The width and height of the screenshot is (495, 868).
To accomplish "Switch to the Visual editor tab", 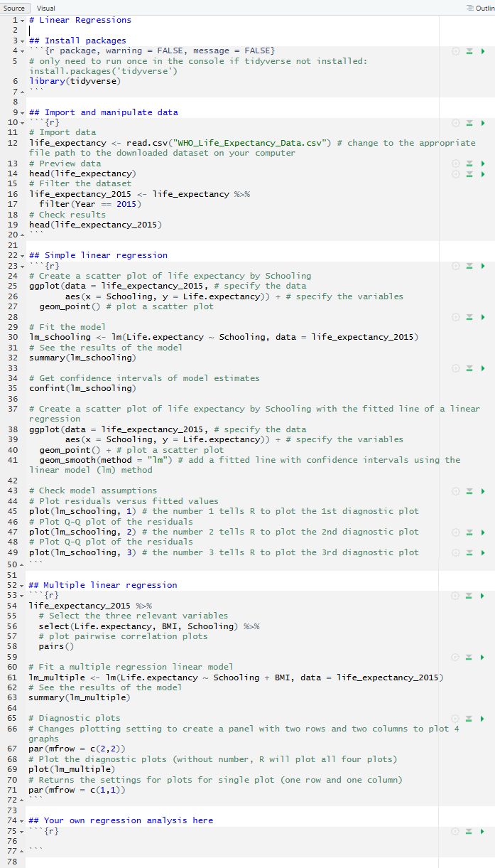I will (45, 8).
